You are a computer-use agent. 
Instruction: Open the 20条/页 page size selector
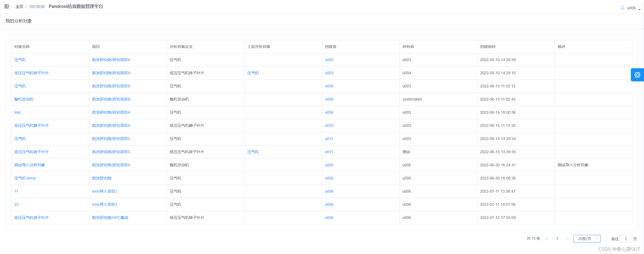pyautogui.click(x=587, y=239)
